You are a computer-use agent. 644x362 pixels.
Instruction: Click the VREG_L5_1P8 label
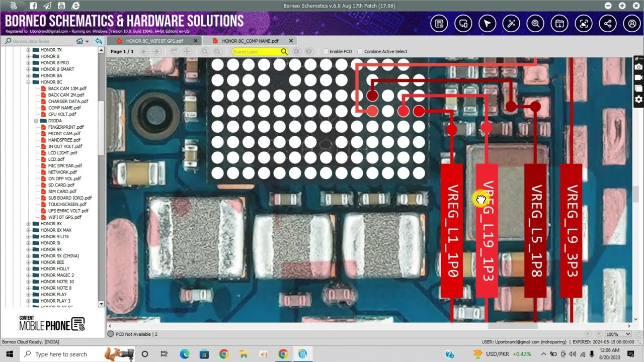click(x=535, y=231)
